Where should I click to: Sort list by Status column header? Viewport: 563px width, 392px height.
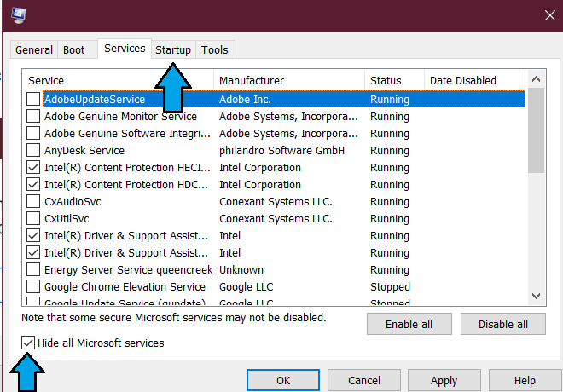click(395, 80)
